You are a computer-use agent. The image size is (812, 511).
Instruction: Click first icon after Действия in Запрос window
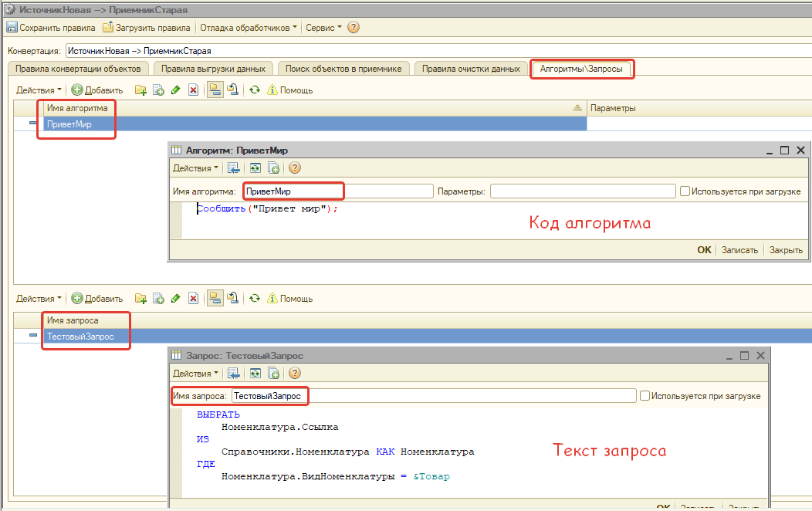point(234,374)
